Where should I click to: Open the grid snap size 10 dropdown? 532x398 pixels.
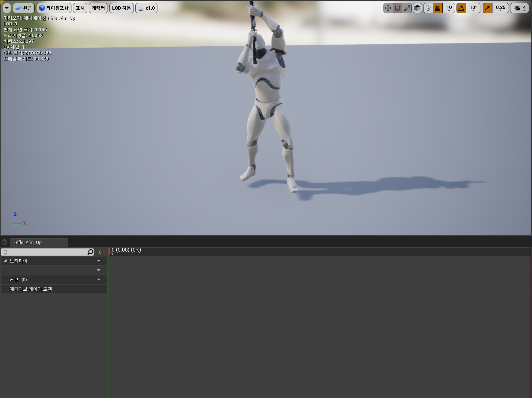(449, 8)
